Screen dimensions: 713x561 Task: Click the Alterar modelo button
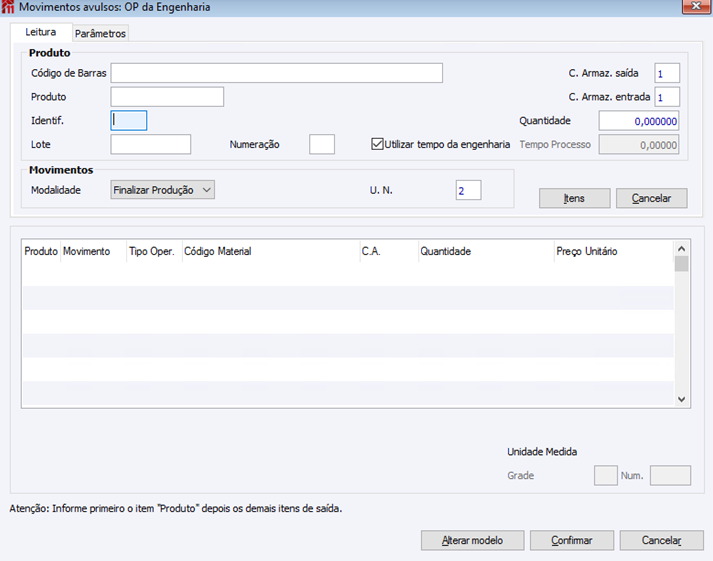[x=472, y=541]
